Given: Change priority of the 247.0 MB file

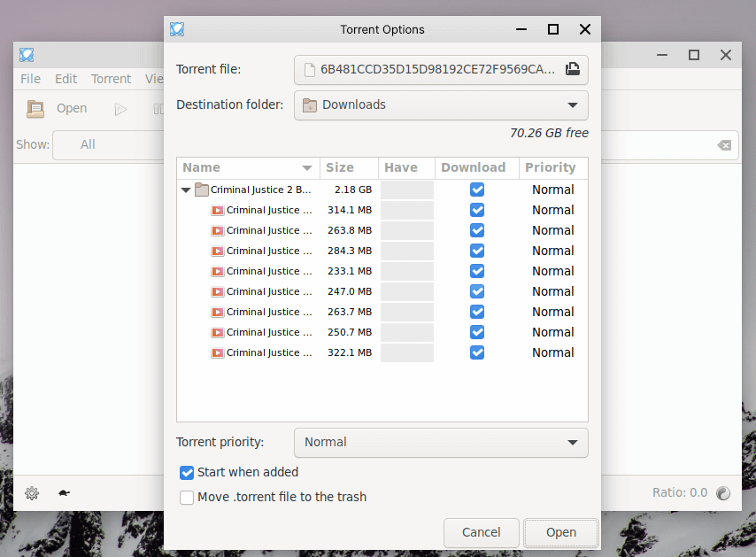Looking at the screenshot, I should point(552,291).
